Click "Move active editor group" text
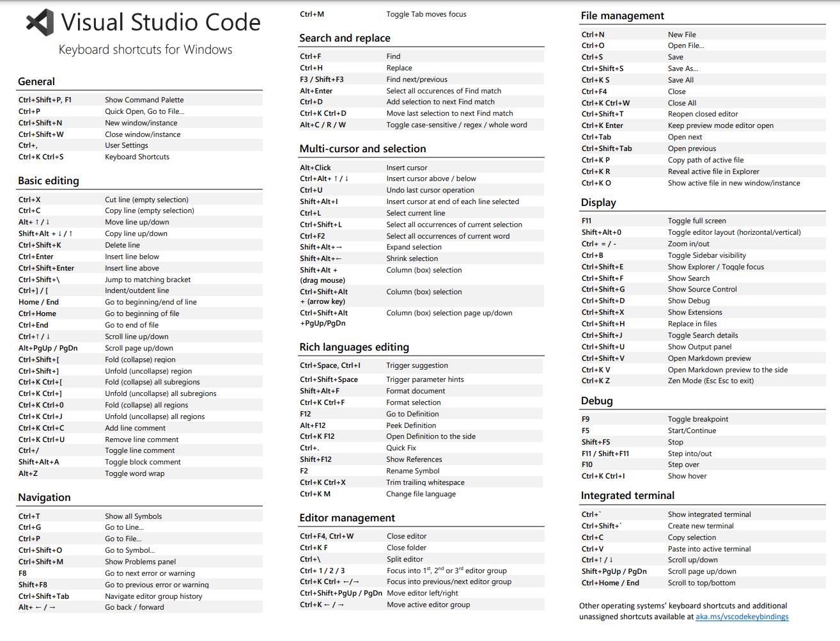Image resolution: width=840 pixels, height=641 pixels. pos(428,605)
